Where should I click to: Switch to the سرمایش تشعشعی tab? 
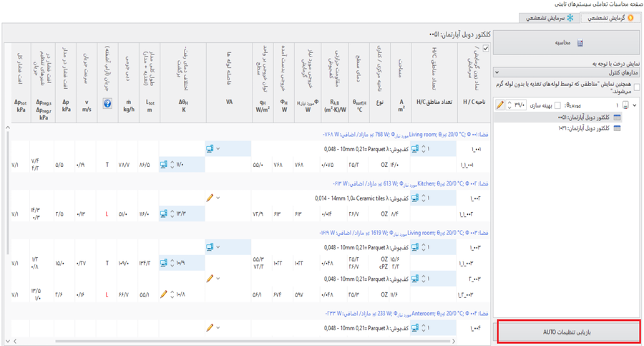pyautogui.click(x=550, y=18)
